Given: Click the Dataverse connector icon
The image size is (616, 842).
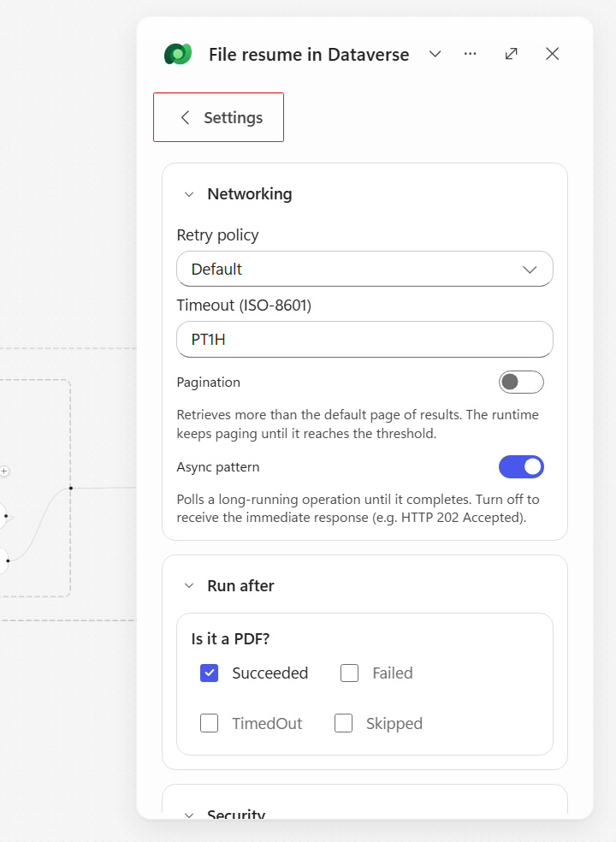Looking at the screenshot, I should (x=178, y=54).
